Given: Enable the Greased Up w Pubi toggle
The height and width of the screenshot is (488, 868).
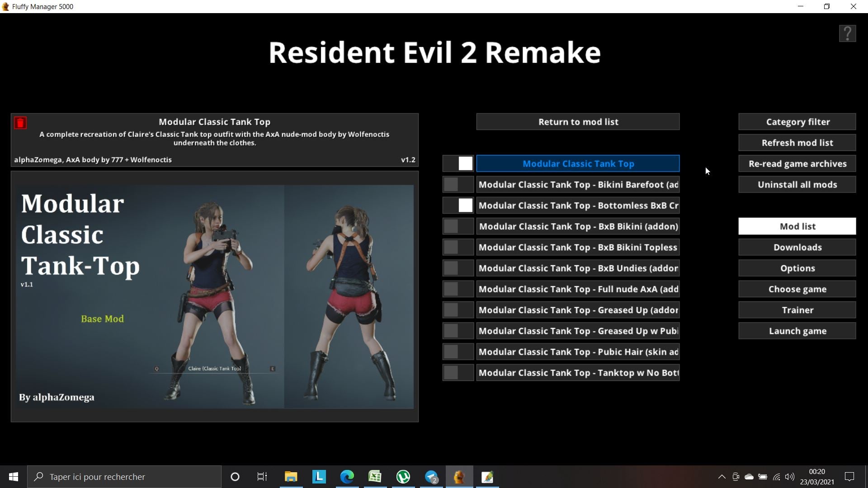Looking at the screenshot, I should tap(458, 331).
